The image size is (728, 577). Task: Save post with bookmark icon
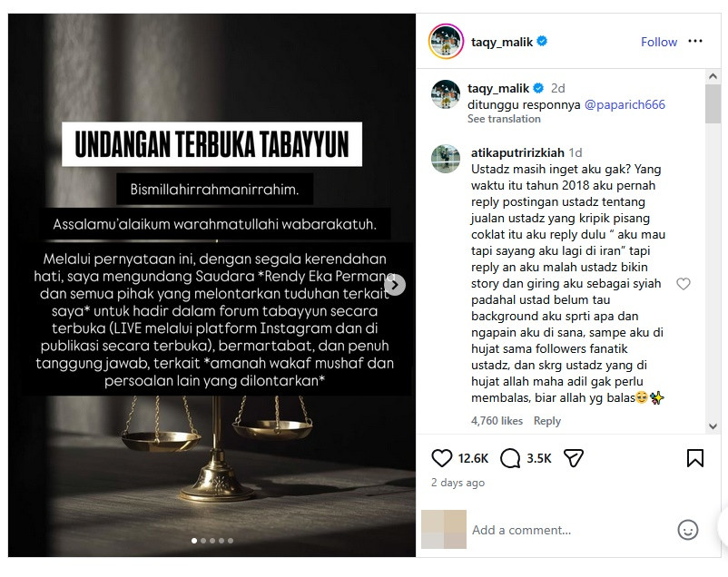[x=695, y=458]
